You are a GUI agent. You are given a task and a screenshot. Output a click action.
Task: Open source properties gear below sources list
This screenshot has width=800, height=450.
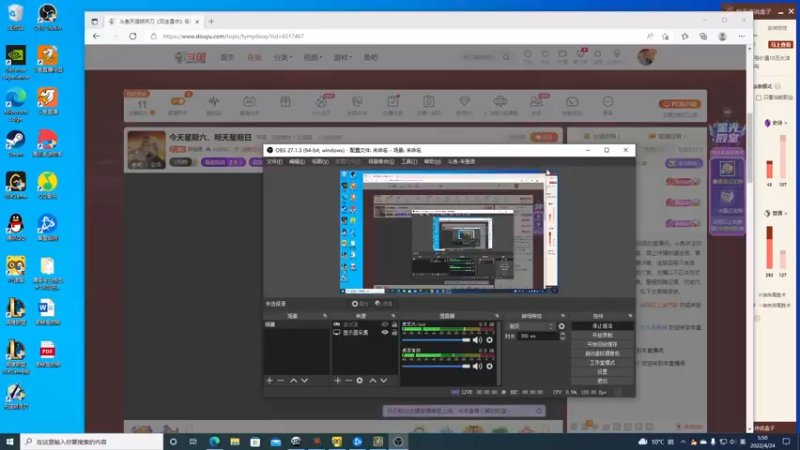click(x=360, y=381)
